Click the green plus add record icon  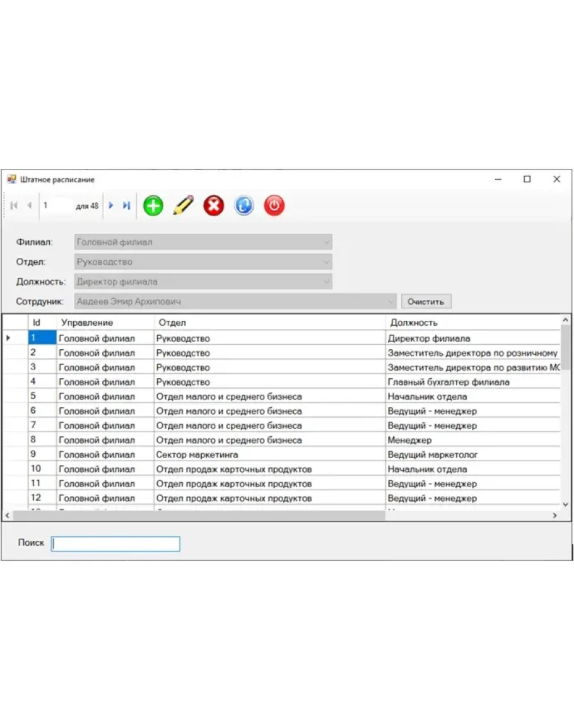click(153, 205)
